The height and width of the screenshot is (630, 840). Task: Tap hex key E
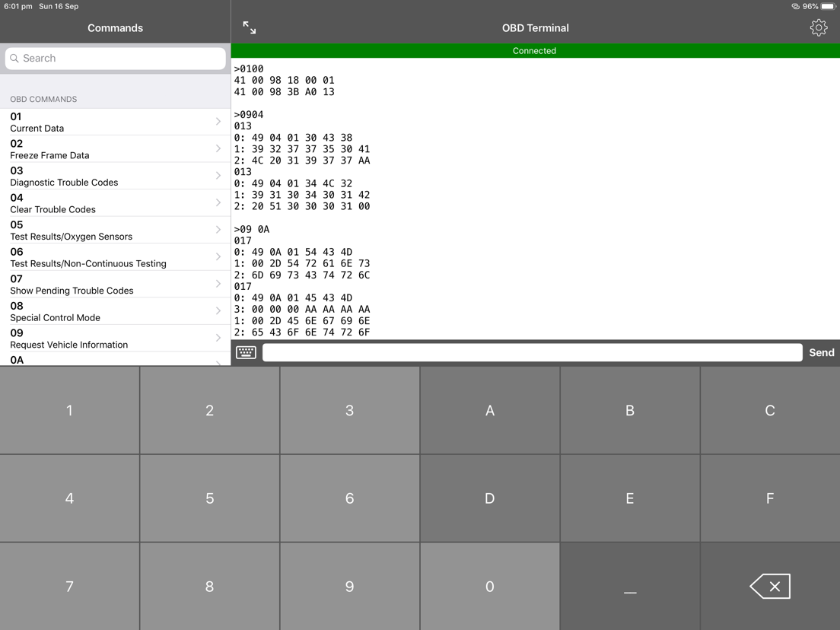pyautogui.click(x=630, y=498)
